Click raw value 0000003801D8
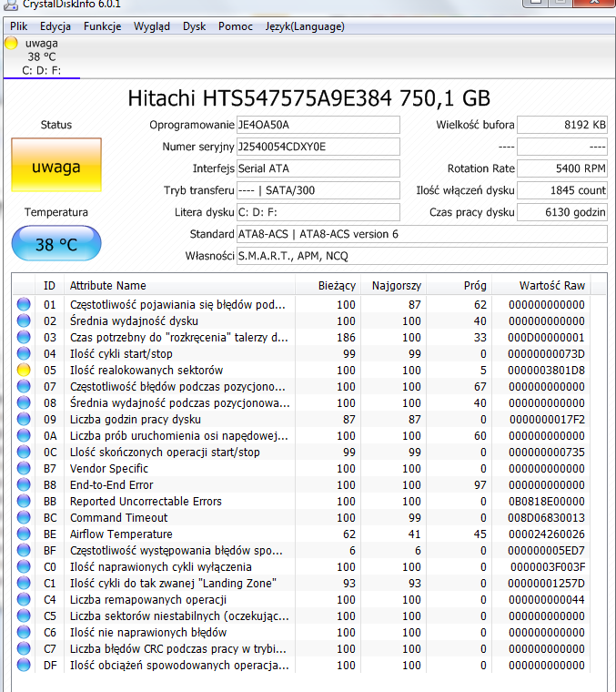616x692 pixels. [546, 371]
